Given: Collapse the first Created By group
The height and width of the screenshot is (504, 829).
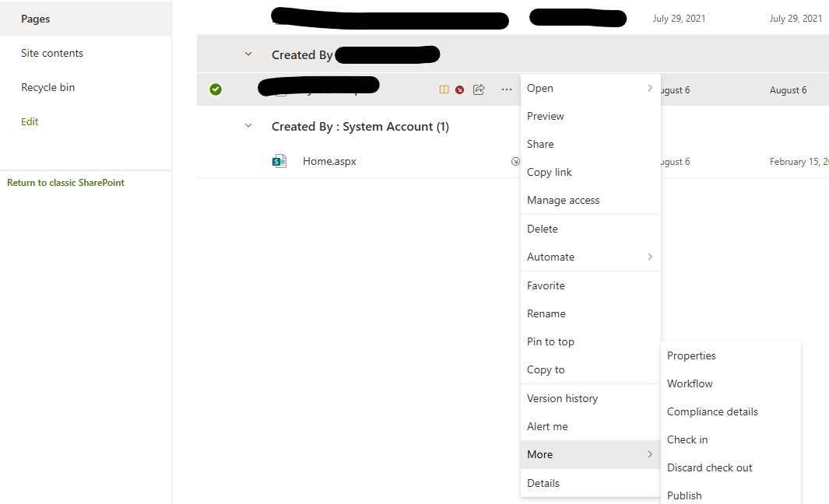Looking at the screenshot, I should [248, 54].
